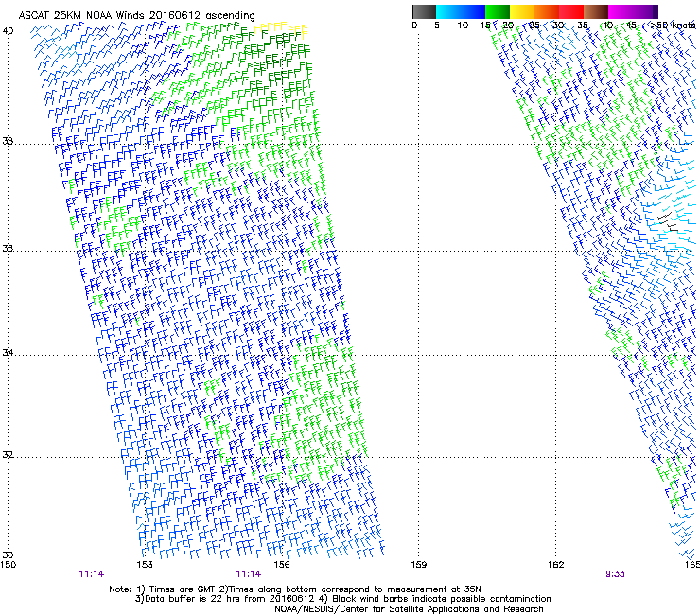Click the '11:14' time label nearest longitude 156
This screenshot has width=700, height=615.
(249, 574)
